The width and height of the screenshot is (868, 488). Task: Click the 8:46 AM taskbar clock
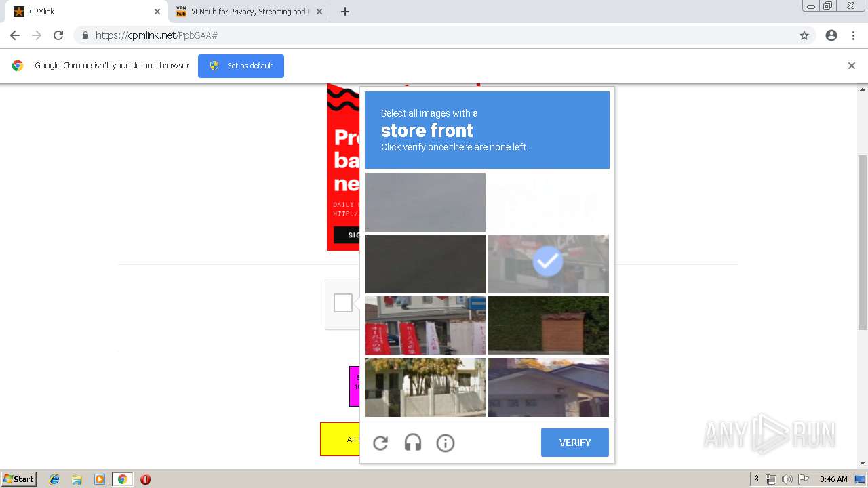pyautogui.click(x=833, y=479)
